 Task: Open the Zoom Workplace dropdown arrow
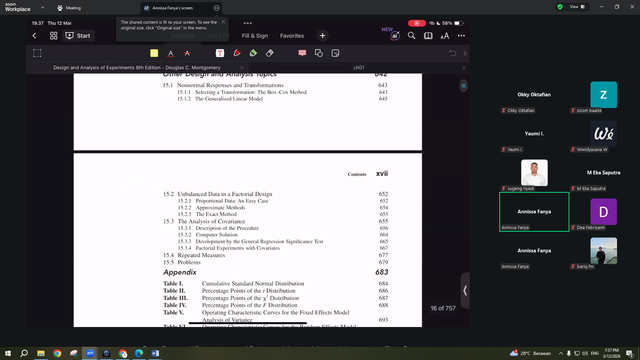coord(42,8)
